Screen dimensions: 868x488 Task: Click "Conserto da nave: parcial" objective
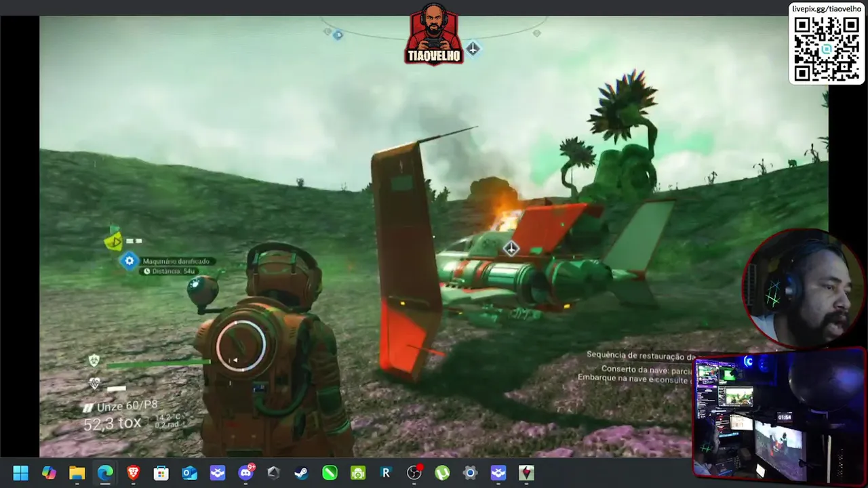pos(646,370)
